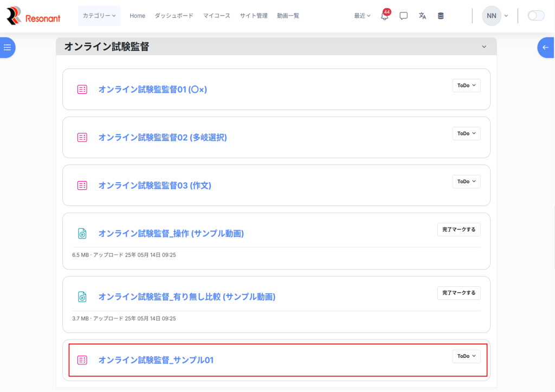This screenshot has height=392, width=555.
Task: Click the language translation icon
Action: point(422,16)
